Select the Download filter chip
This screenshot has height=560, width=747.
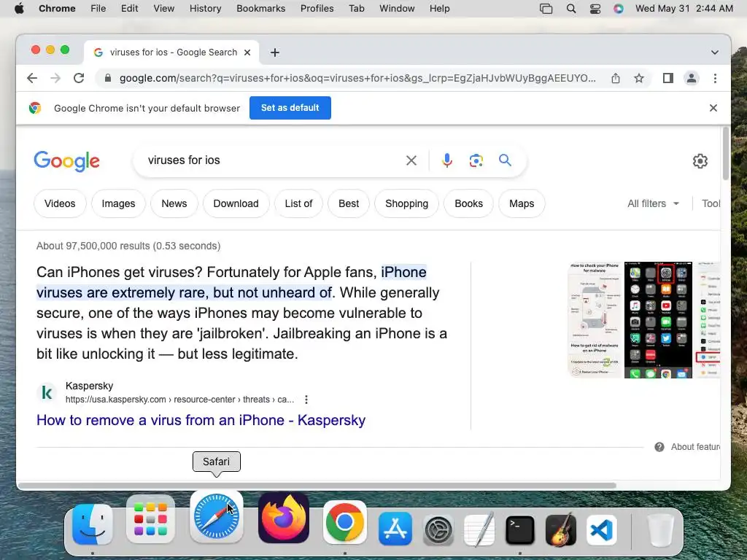tap(236, 203)
